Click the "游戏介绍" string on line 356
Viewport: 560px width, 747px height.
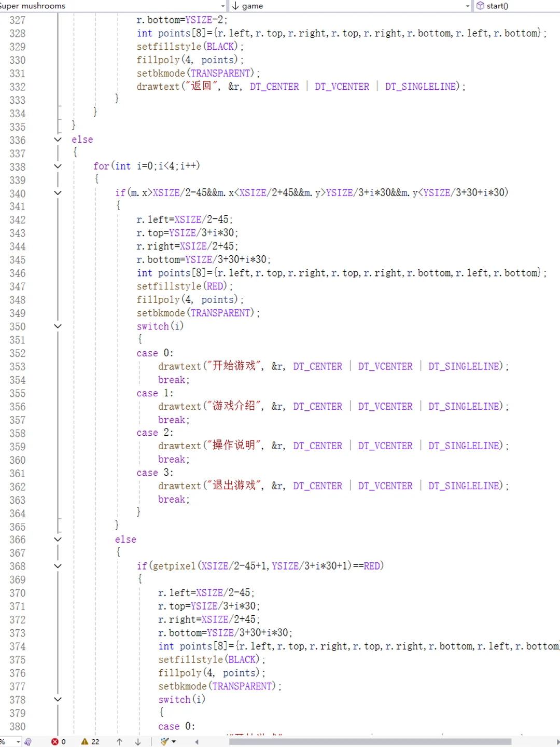pos(234,406)
